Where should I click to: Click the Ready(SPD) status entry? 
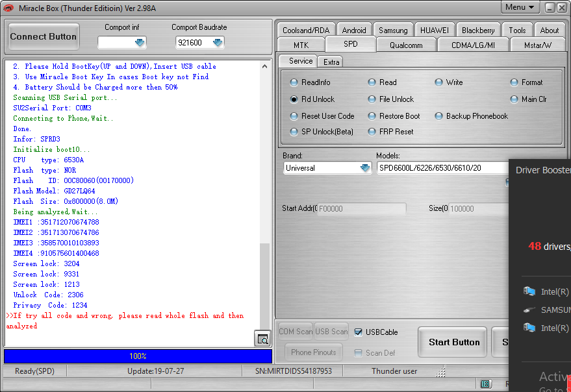point(34,371)
